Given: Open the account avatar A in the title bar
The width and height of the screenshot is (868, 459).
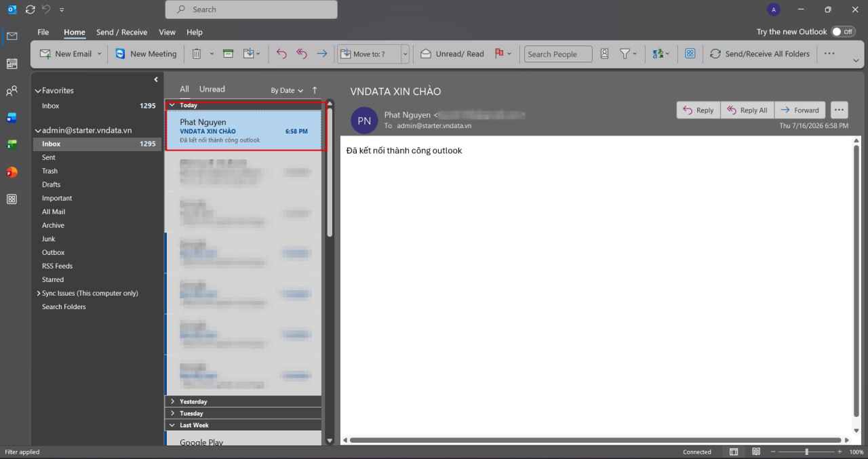Looking at the screenshot, I should tap(773, 9).
